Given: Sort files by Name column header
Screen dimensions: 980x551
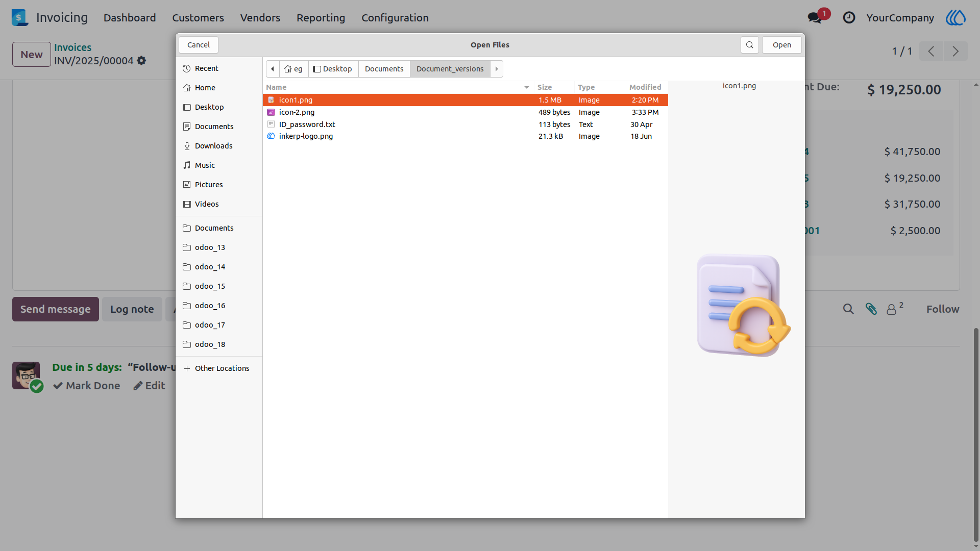Looking at the screenshot, I should point(398,87).
